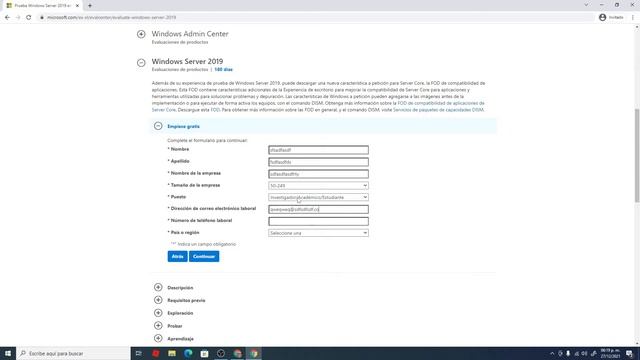Image resolution: width=640 pixels, height=360 pixels.
Task: Open the Servicios de paquetes de capacidades DISM link
Action: click(x=438, y=110)
